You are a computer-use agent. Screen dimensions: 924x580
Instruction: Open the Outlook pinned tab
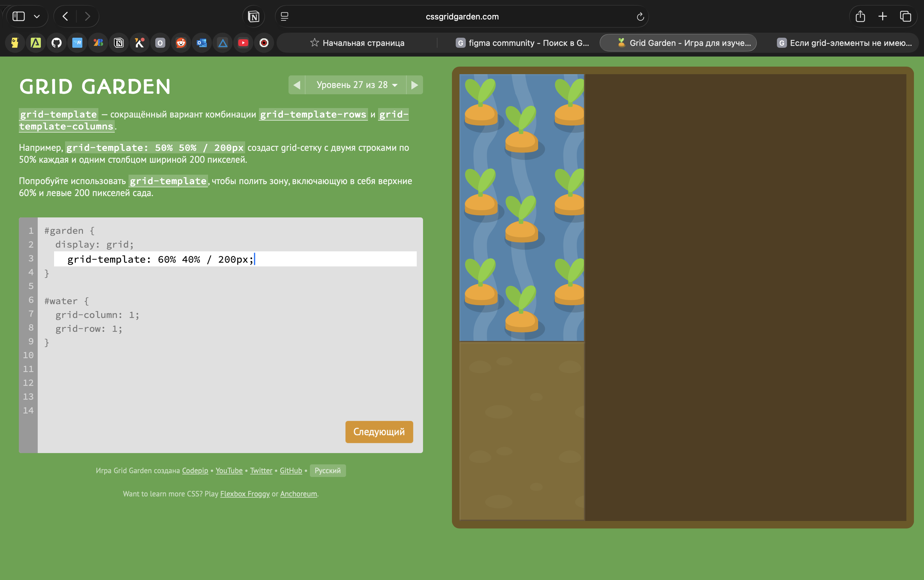[201, 43]
